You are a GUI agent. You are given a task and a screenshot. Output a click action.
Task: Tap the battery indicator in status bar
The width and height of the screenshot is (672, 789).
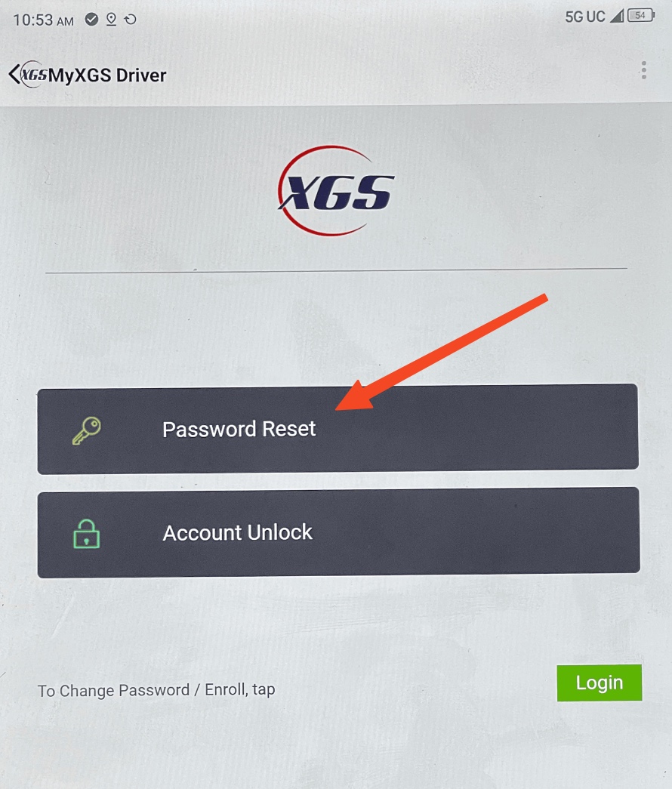pos(641,16)
